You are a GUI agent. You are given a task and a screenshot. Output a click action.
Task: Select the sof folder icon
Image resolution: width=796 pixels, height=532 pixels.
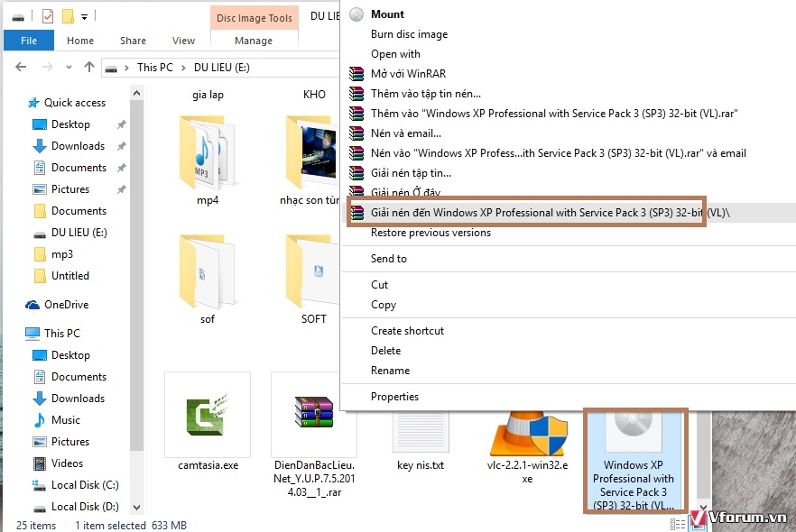point(208,271)
